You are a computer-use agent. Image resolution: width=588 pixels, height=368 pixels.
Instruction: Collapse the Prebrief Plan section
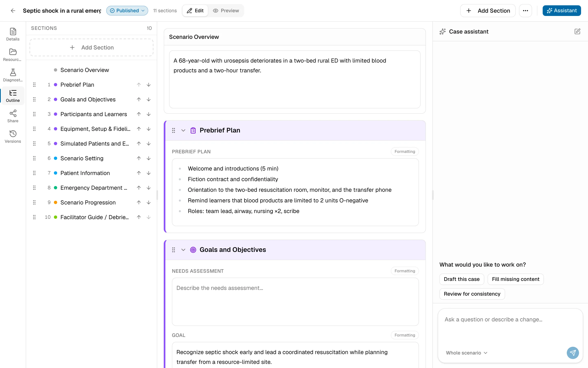pos(184,130)
